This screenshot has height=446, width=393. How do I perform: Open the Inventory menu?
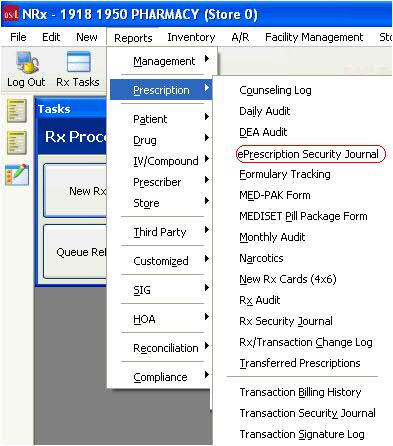click(x=191, y=37)
